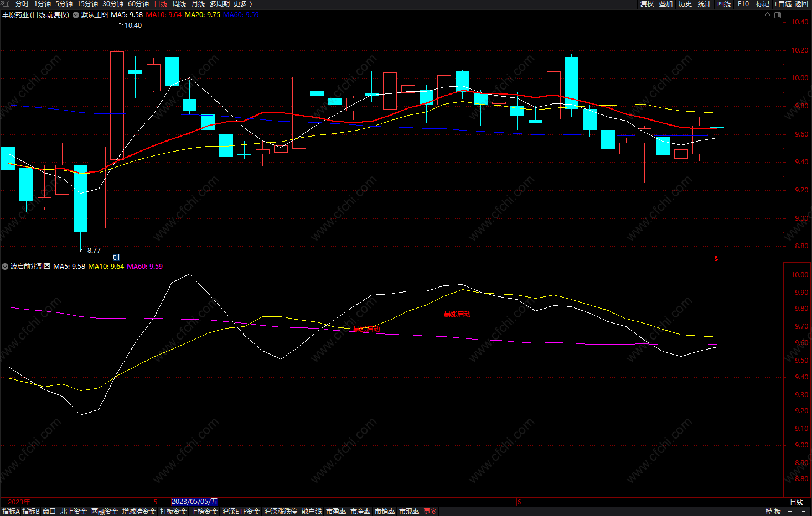812x516 pixels.
Task: Click the red S marker icon
Action: 716,258
